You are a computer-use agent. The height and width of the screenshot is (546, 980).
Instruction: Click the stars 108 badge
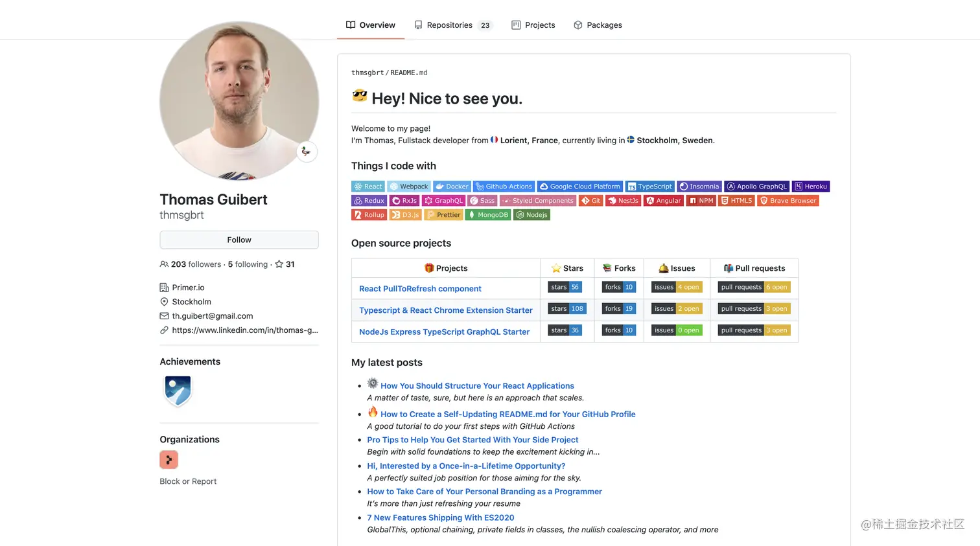click(x=567, y=309)
